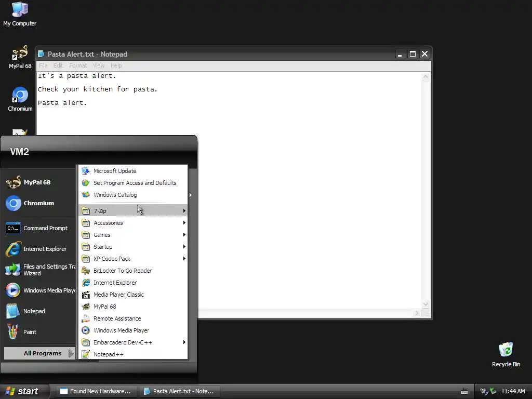Screen dimensions: 532x399
Task: Open the File menu in Notepad
Action: coord(43,65)
